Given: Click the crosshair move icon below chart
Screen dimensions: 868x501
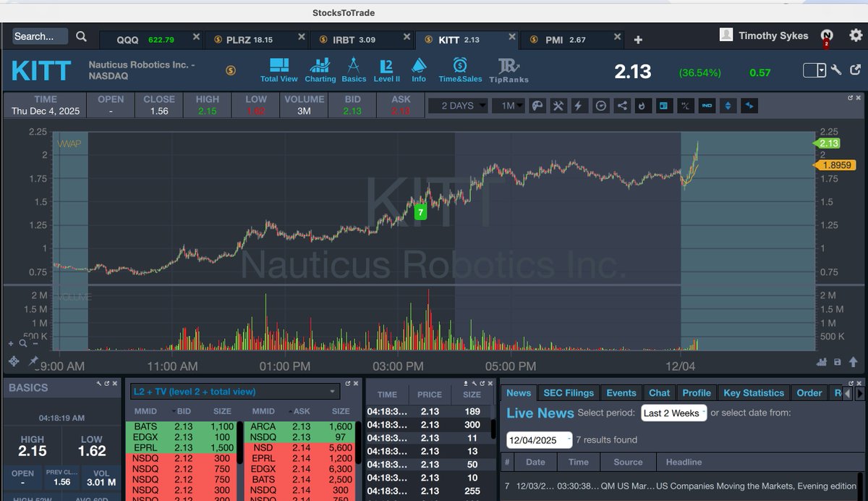Looking at the screenshot, I should click(x=14, y=361).
